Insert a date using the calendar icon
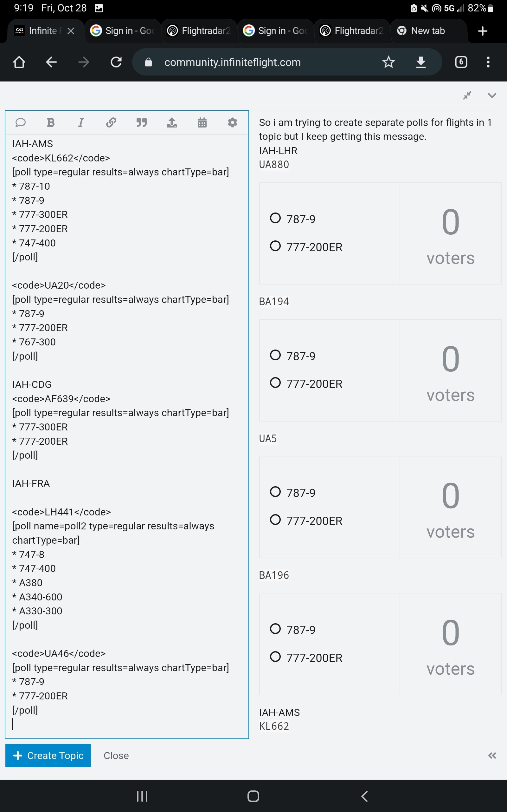 202,122
